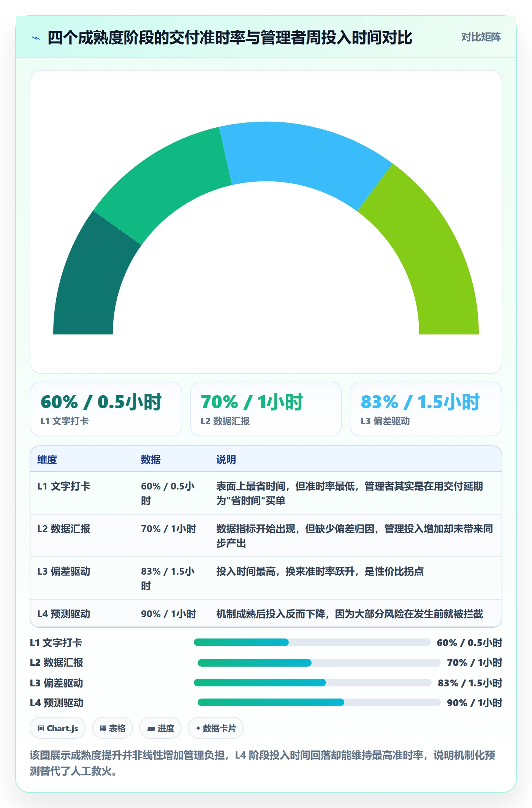
Task: Click the 表格 tag
Action: [112, 728]
